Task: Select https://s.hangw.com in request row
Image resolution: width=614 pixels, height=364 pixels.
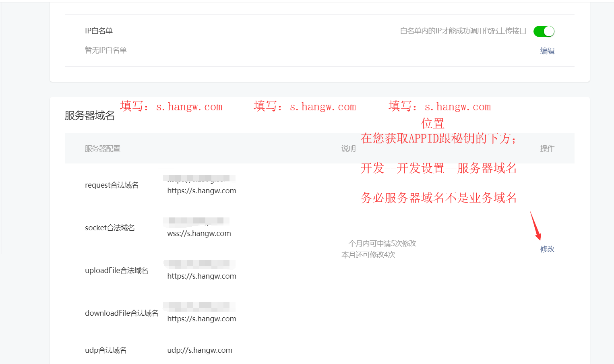Action: click(202, 191)
